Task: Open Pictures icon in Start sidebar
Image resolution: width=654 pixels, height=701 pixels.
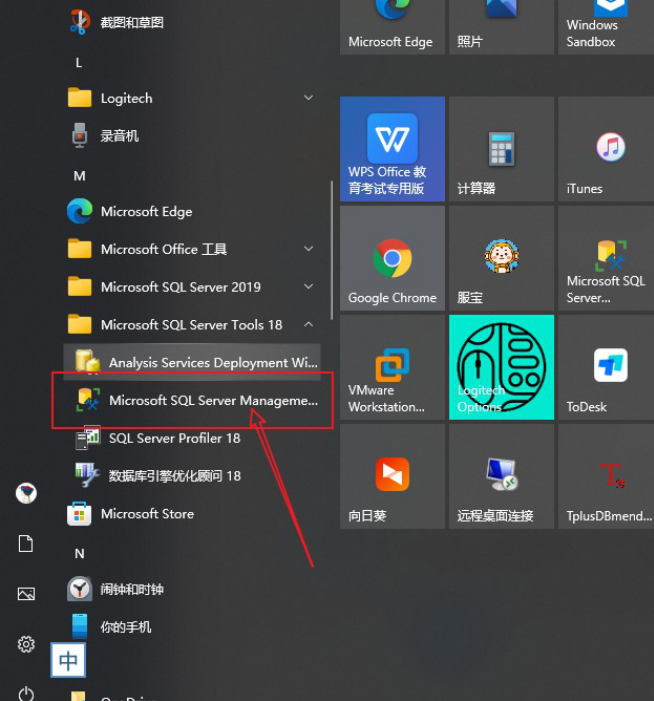Action: pyautogui.click(x=26, y=594)
